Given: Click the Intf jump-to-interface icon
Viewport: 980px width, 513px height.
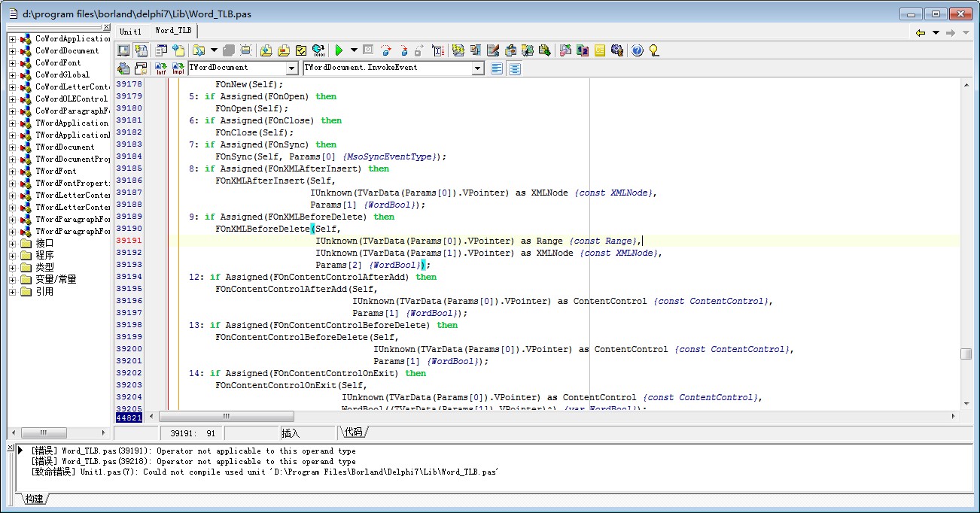Looking at the screenshot, I should click(x=160, y=68).
